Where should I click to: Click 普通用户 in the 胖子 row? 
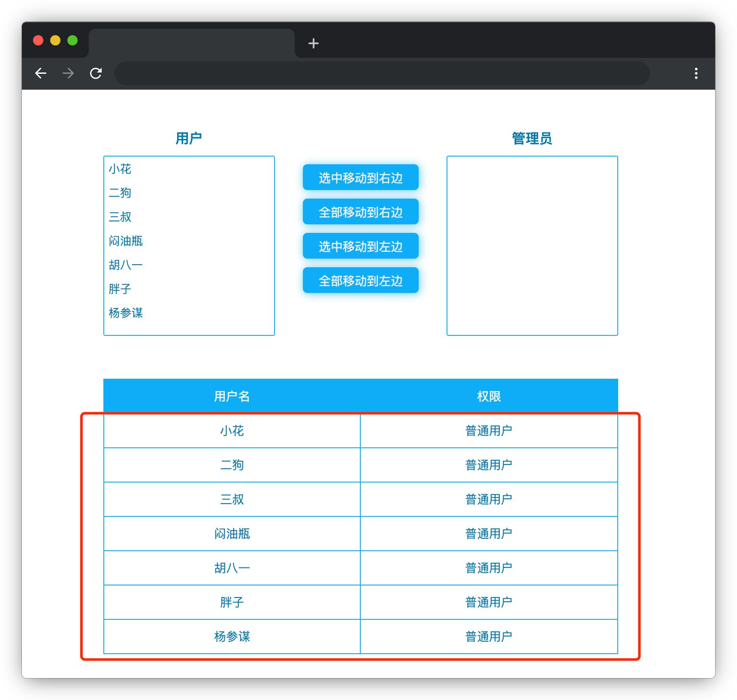coord(489,602)
